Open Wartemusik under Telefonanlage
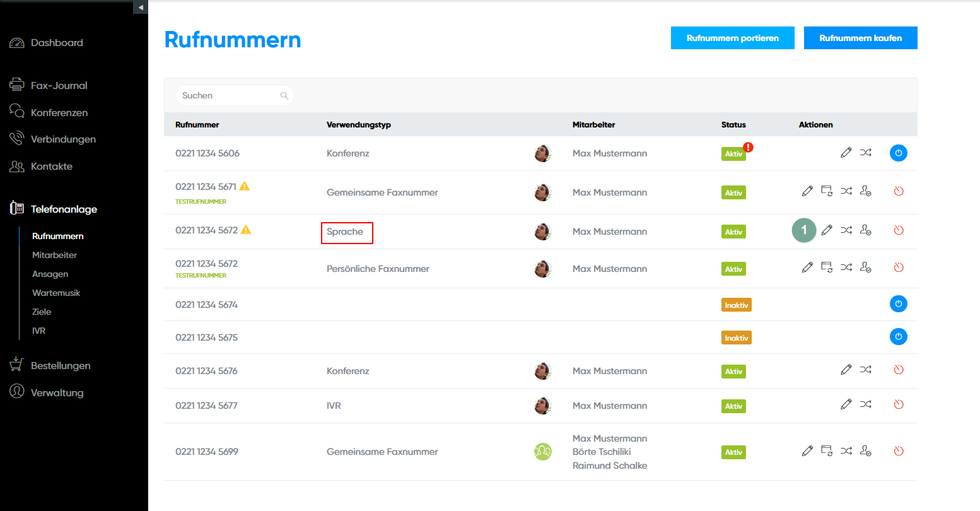The width and height of the screenshot is (980, 511). (x=56, y=293)
